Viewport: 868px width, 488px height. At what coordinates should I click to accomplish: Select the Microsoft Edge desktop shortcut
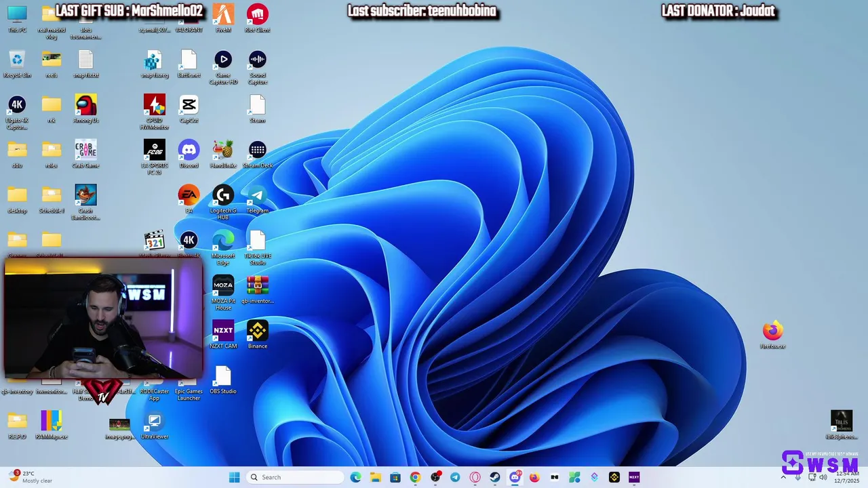223,247
